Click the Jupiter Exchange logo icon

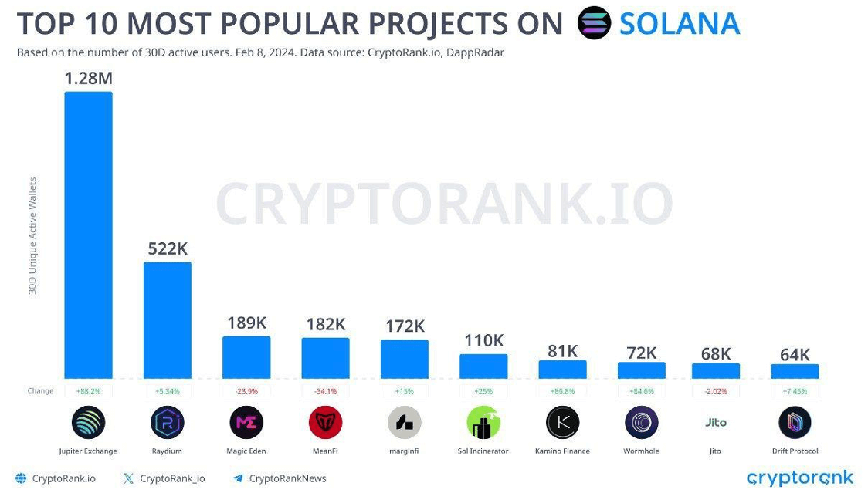click(89, 422)
